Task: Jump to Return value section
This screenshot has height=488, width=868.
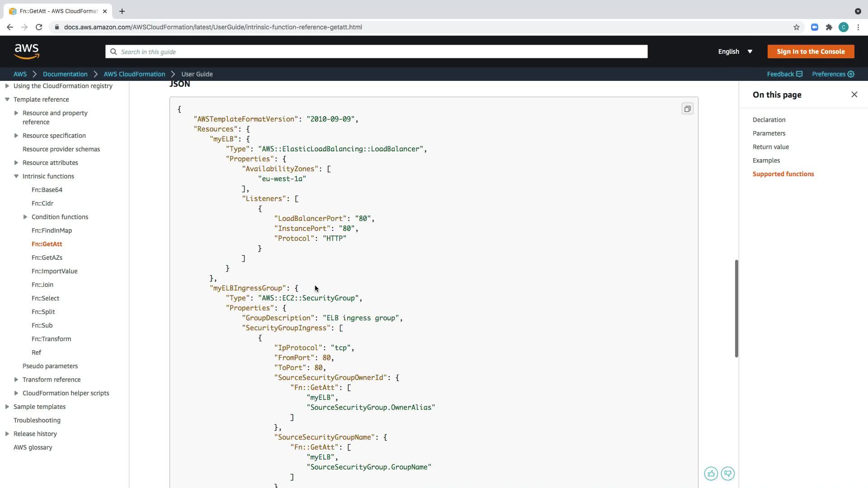Action: pos(770,147)
